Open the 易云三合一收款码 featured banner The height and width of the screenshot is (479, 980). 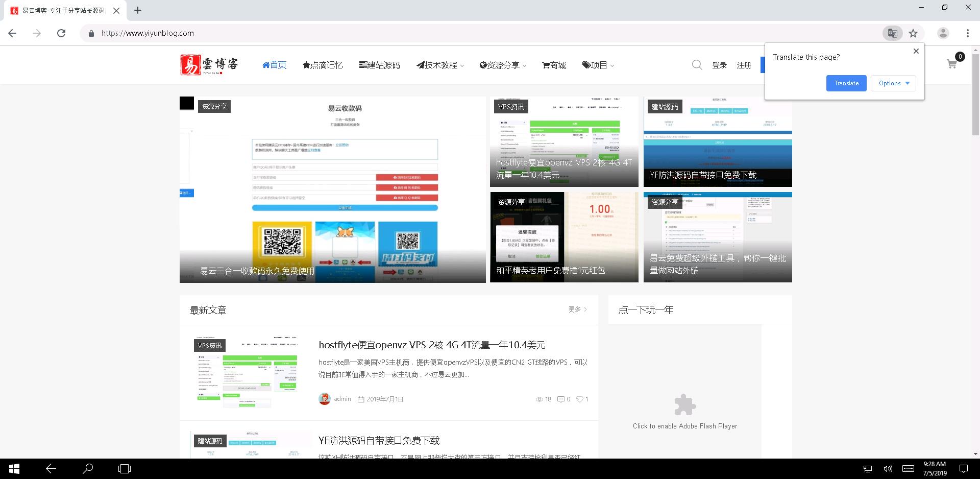(x=333, y=189)
